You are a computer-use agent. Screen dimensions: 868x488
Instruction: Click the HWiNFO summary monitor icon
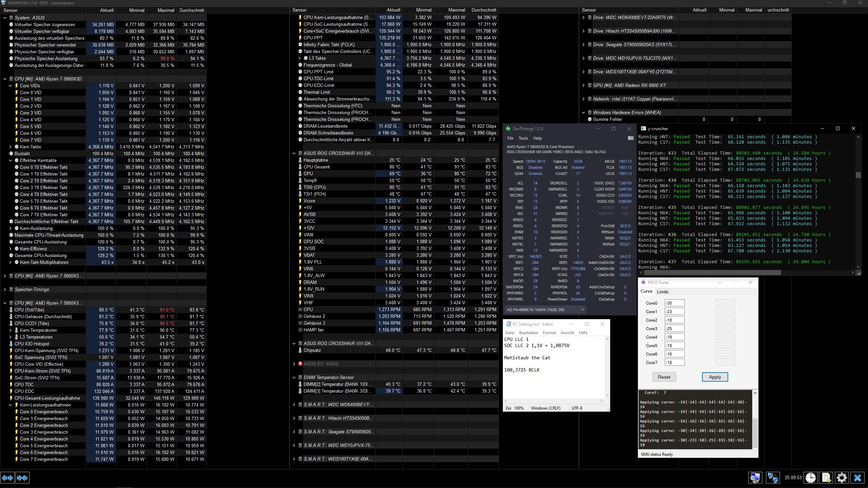[x=755, y=478]
